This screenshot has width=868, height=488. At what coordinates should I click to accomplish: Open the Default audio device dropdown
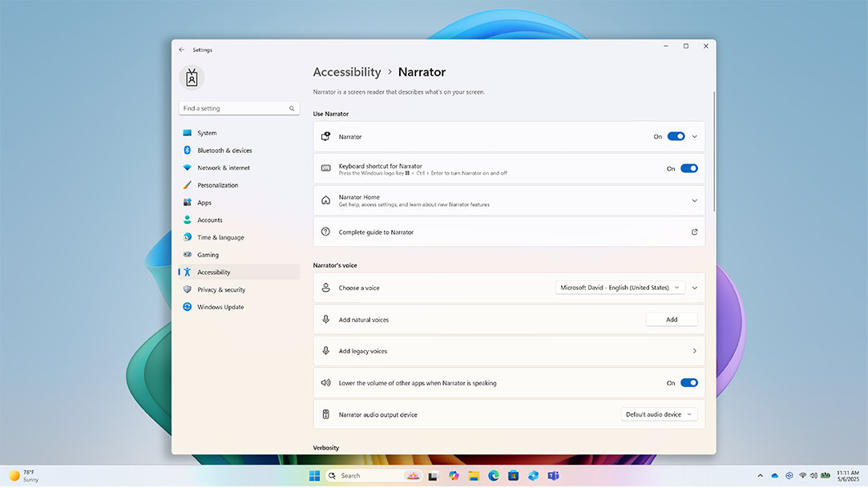coord(659,414)
